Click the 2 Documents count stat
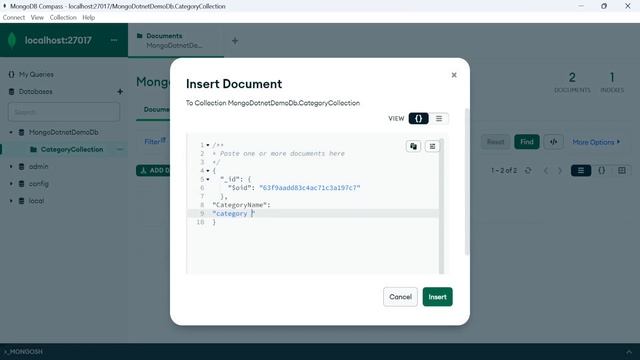Viewport: 640px width, 360px height. click(572, 82)
